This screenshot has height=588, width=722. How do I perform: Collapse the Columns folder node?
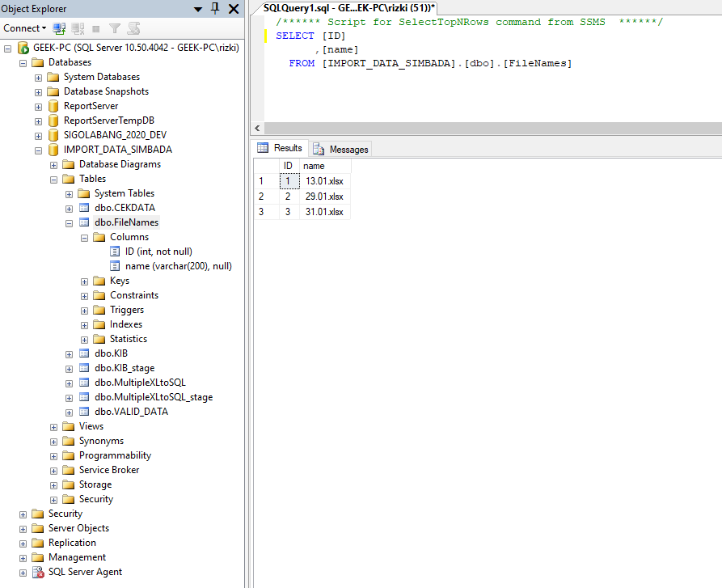coord(84,238)
